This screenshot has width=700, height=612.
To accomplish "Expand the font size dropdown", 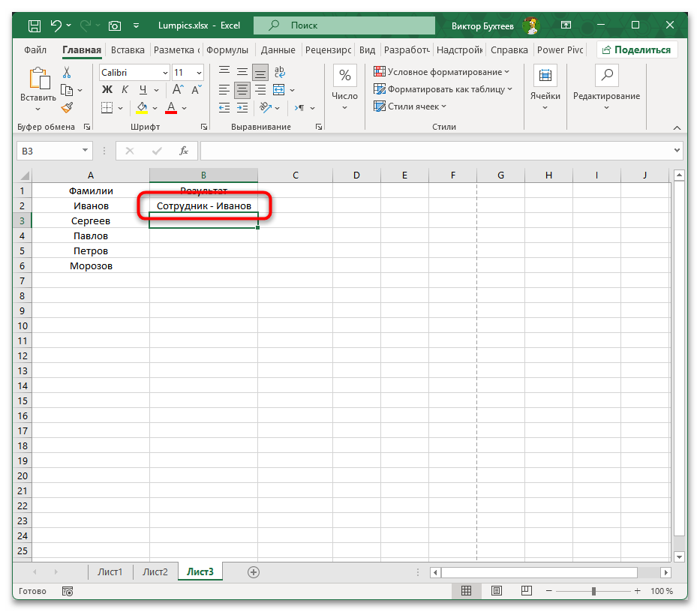I will (x=198, y=73).
